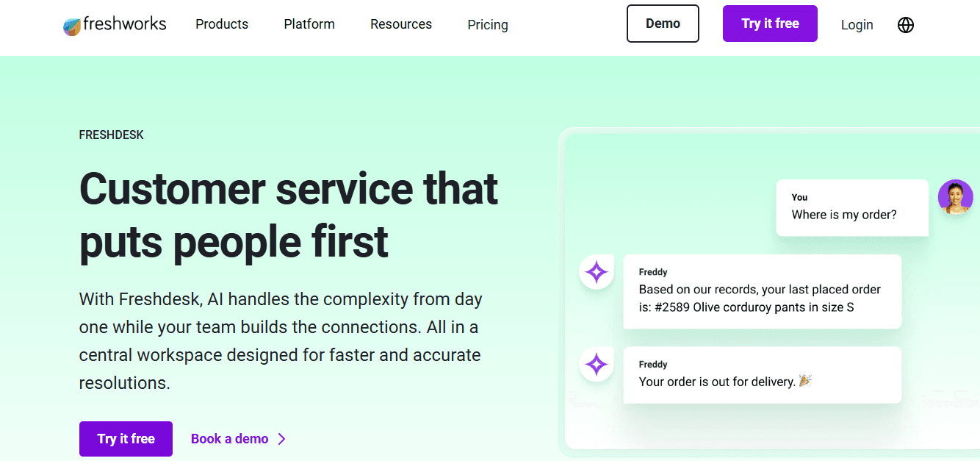
Task: Click the purple Try it free hero button
Action: 126,438
